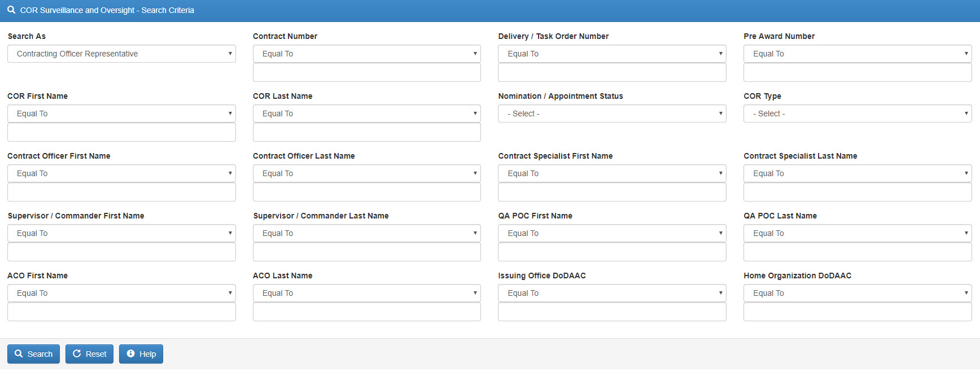Click the Reset button
Viewport: 980px width, 376px height.
(x=89, y=354)
